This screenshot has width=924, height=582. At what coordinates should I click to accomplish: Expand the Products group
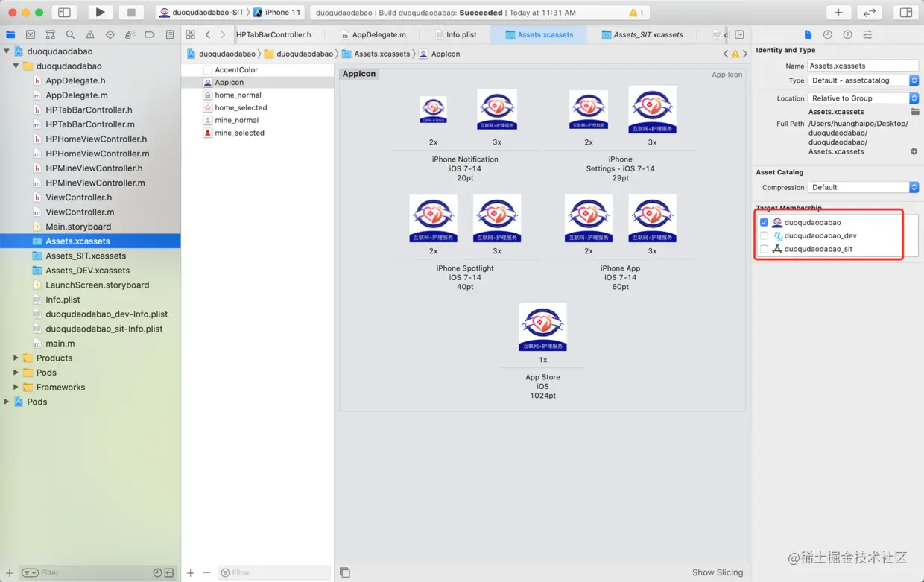pyautogui.click(x=16, y=358)
